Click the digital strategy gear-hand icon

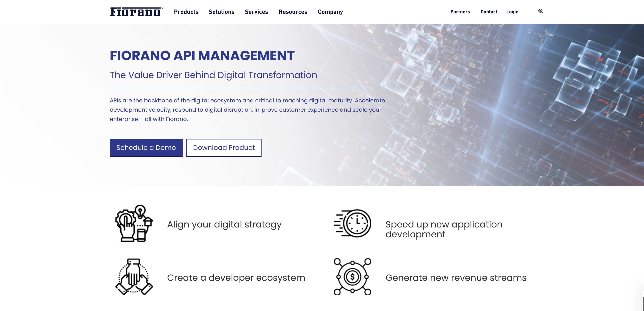(134, 223)
